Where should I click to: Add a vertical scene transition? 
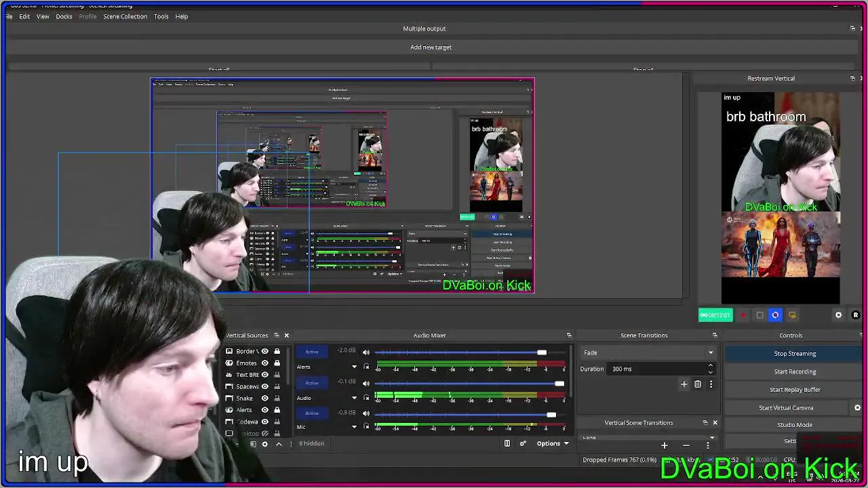pos(665,445)
